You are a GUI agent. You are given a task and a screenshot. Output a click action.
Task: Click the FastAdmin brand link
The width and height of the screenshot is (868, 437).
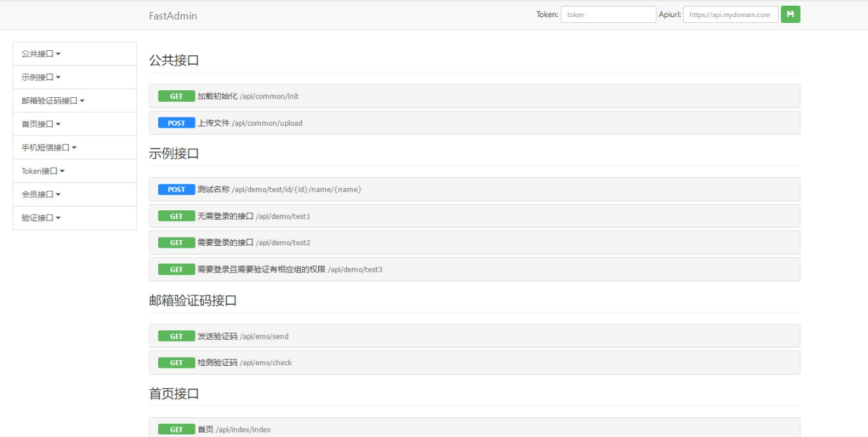(173, 16)
